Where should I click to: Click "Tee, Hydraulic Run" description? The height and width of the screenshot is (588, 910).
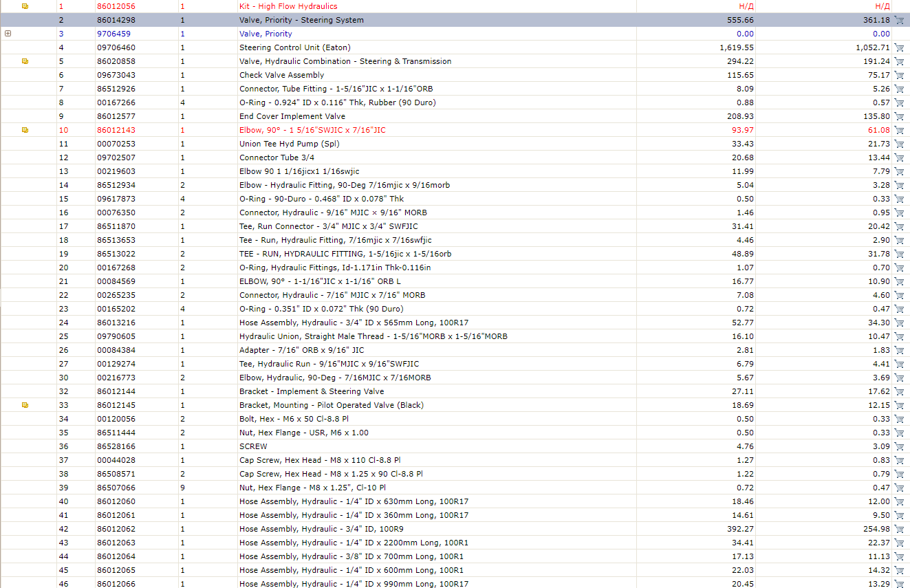click(x=329, y=364)
